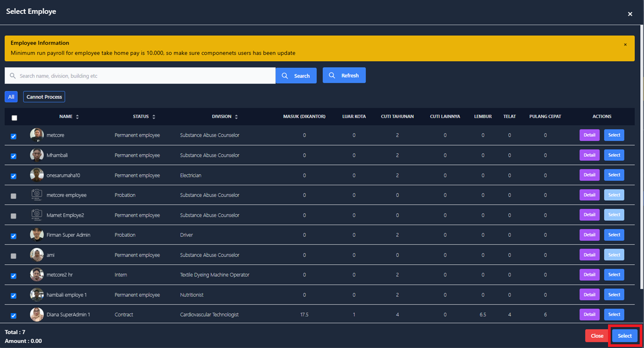Click the MASUK (DIKANTOR) column header

click(305, 117)
